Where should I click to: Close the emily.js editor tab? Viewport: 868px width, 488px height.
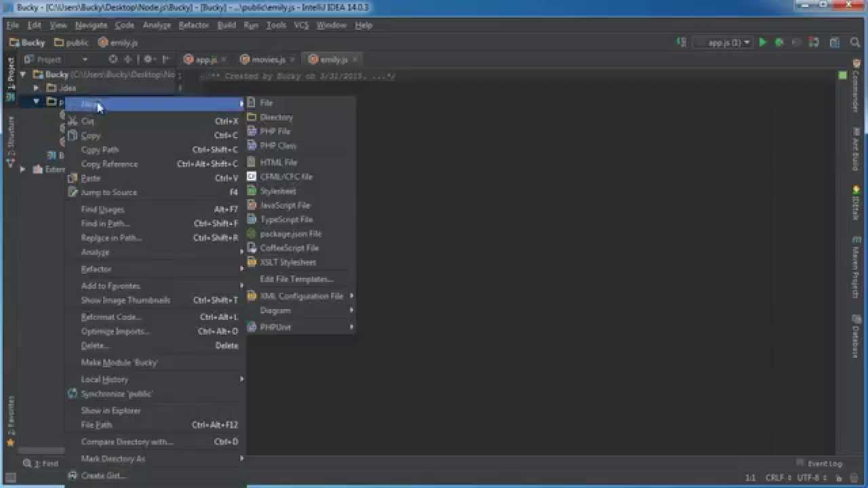pos(355,60)
